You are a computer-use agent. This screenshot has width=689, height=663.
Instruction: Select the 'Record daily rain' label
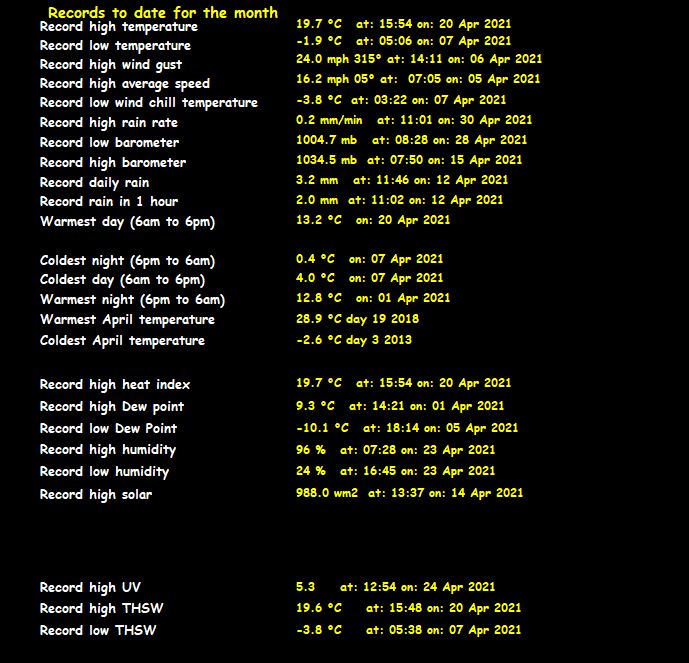(x=94, y=183)
